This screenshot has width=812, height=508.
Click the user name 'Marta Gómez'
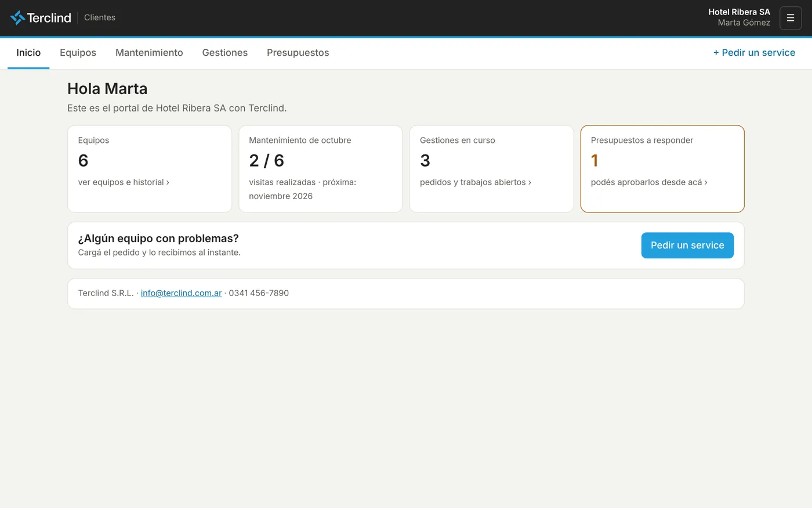pyautogui.click(x=744, y=23)
